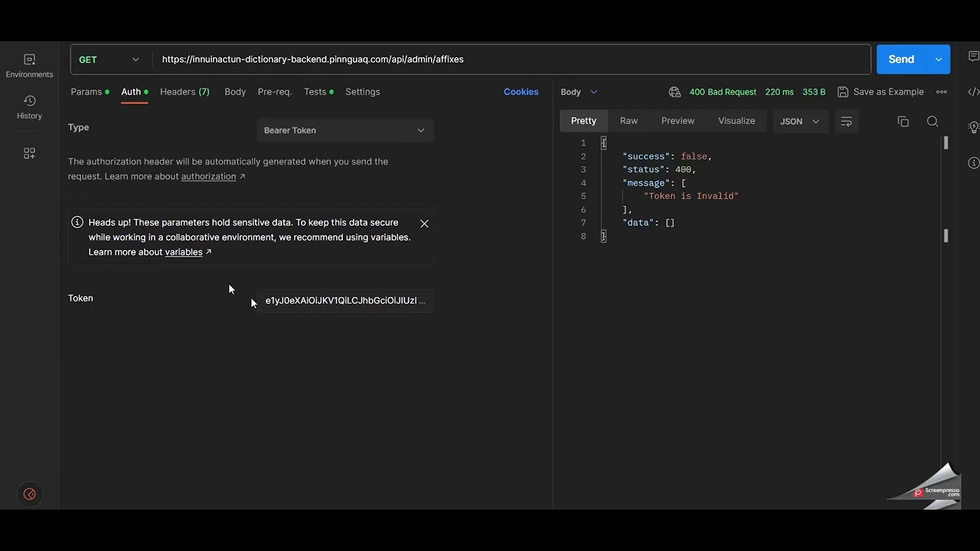This screenshot has width=980, height=551.
Task: Click the "status" key in response
Action: (x=644, y=170)
